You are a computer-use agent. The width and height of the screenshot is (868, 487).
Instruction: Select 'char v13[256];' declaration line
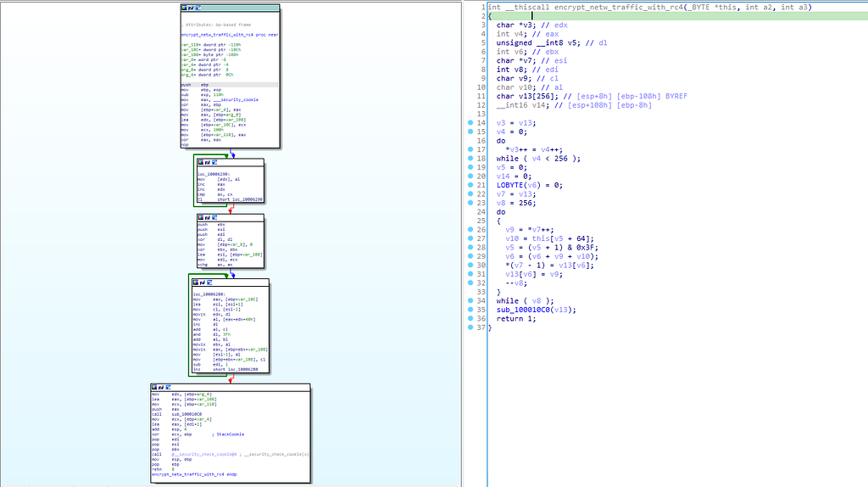pos(592,96)
